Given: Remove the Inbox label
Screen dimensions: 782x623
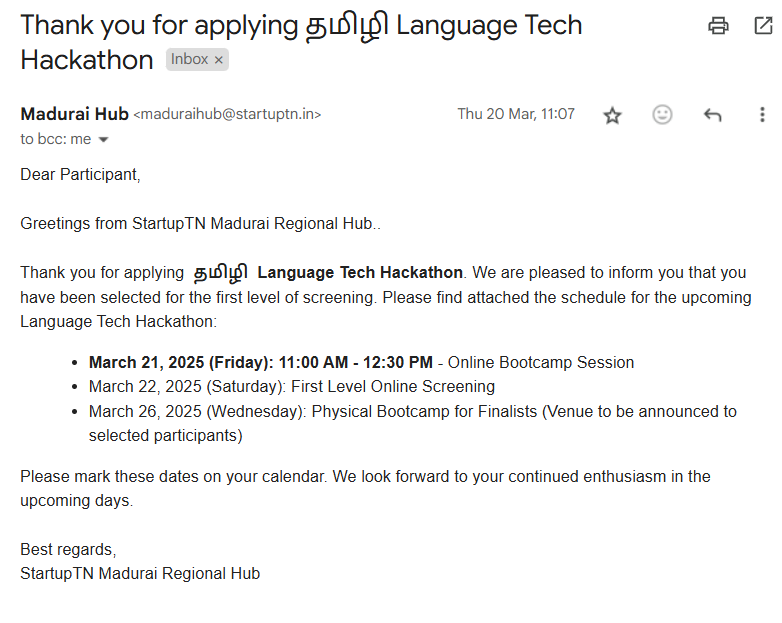Looking at the screenshot, I should click(x=219, y=60).
